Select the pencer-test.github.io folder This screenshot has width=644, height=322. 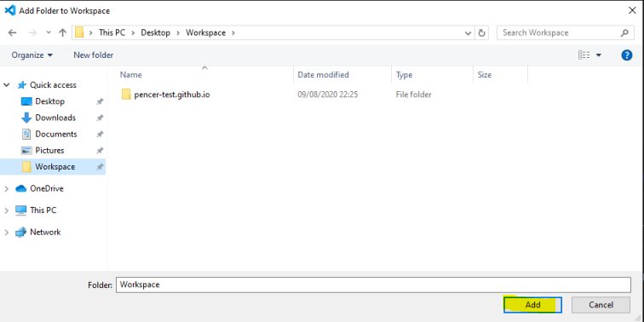(172, 95)
